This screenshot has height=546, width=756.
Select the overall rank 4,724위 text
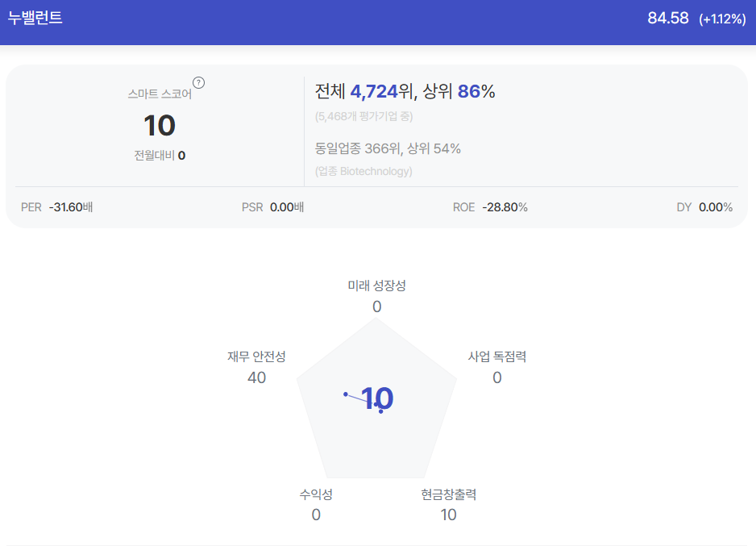(381, 91)
